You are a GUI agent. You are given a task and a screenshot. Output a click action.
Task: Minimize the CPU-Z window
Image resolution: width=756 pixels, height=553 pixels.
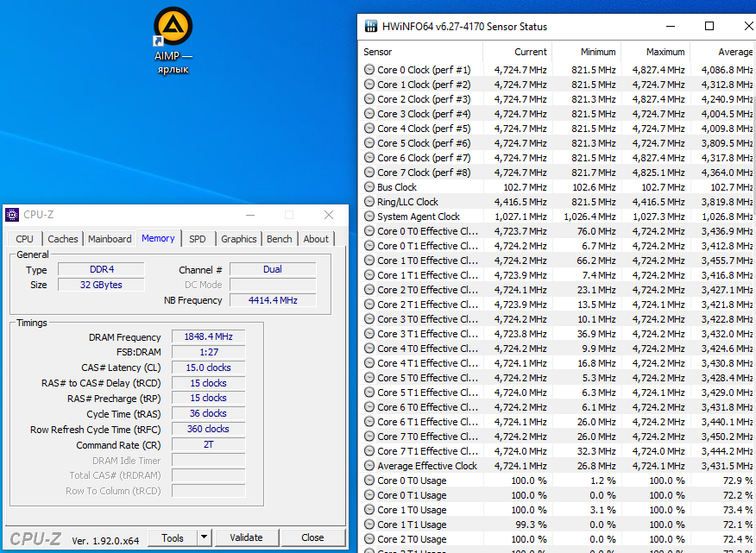click(250, 215)
